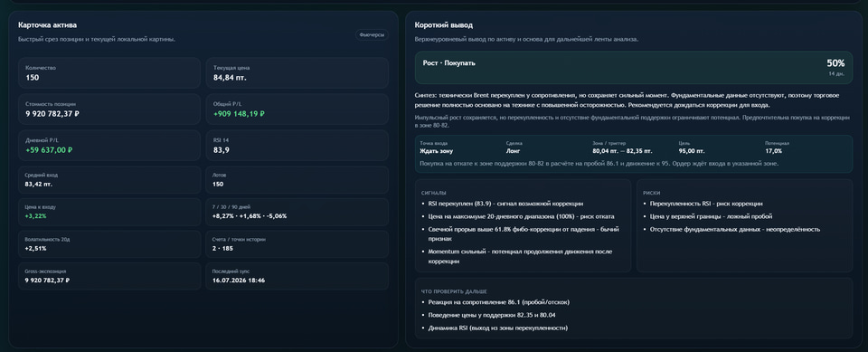
Task: Select the Общий P/L card
Action: pos(297,109)
